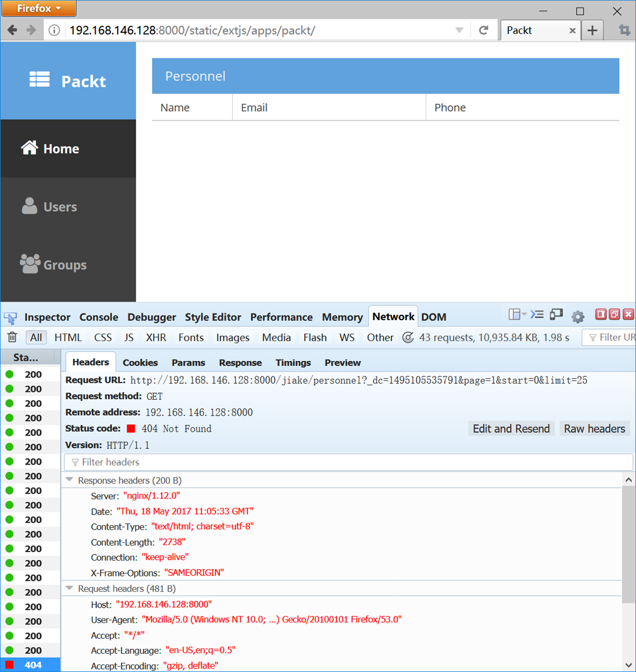
Task: Show the Preview tab of the request
Action: [343, 363]
